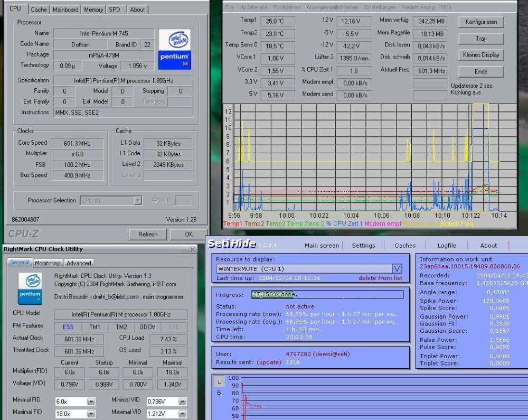Image resolution: width=528 pixels, height=420 pixels.
Task: Click the CPU Load value 7.43 %
Action: [x=168, y=339]
